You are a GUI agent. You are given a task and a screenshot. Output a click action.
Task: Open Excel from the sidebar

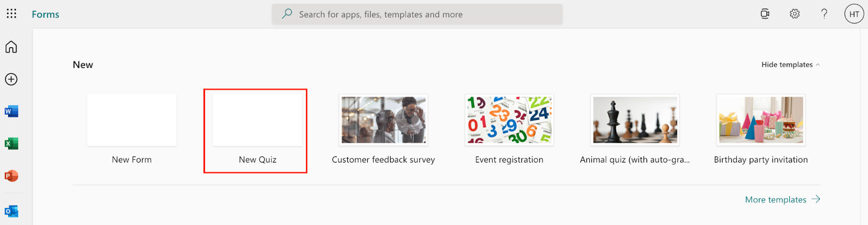[11, 143]
